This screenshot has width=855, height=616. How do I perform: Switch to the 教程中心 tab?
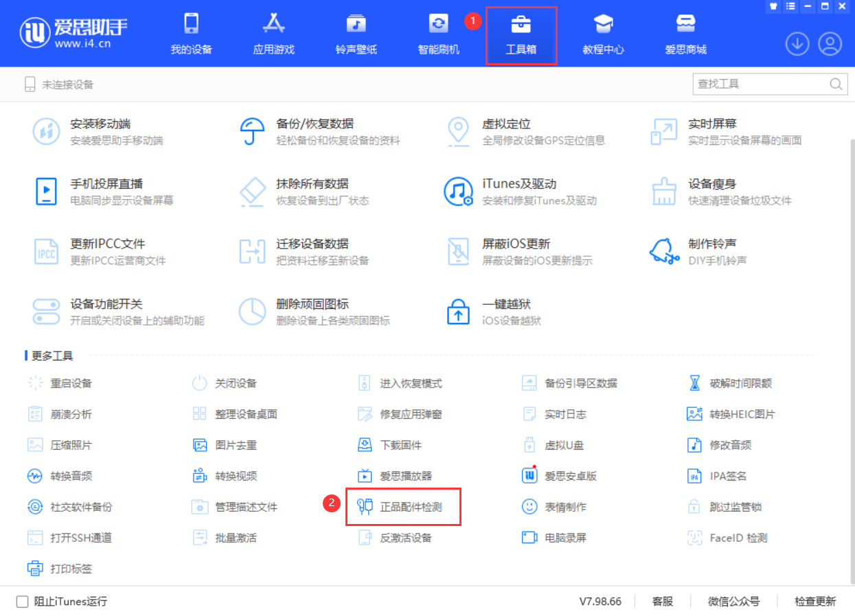[604, 34]
